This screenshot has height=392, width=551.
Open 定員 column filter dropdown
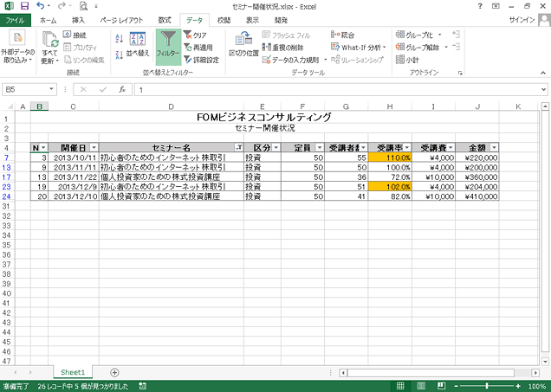click(320, 147)
